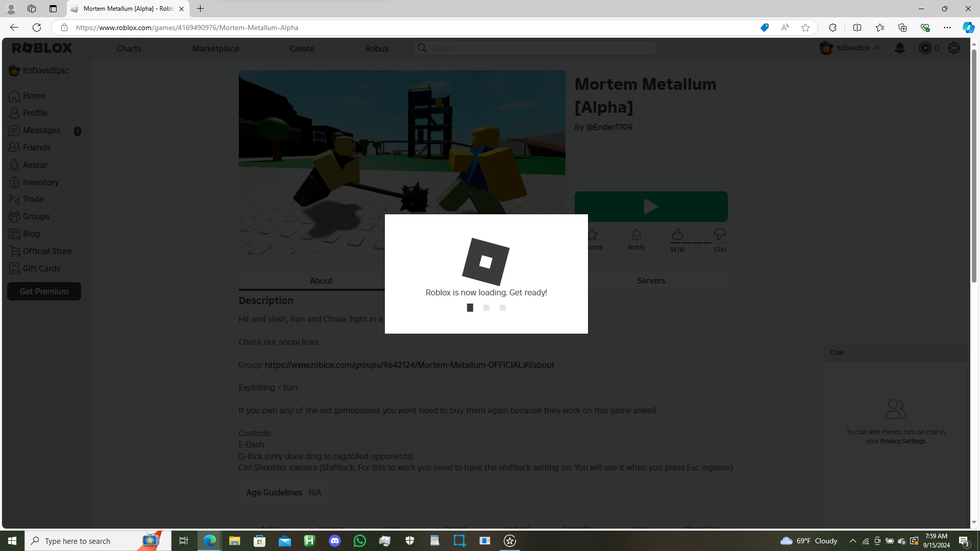Close the Mortem Metallum browser tab
Image resolution: width=980 pixels, height=551 pixels.
181,9
